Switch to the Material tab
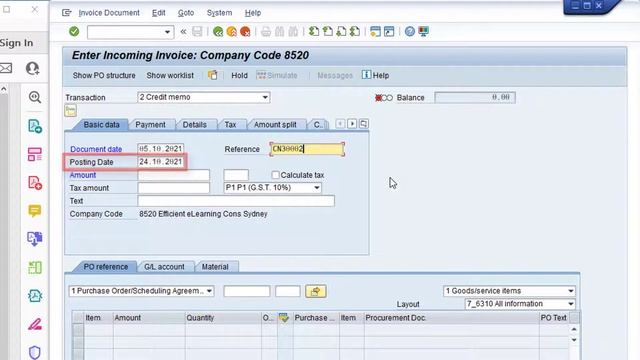Viewport: 640px width, 360px height. [215, 267]
